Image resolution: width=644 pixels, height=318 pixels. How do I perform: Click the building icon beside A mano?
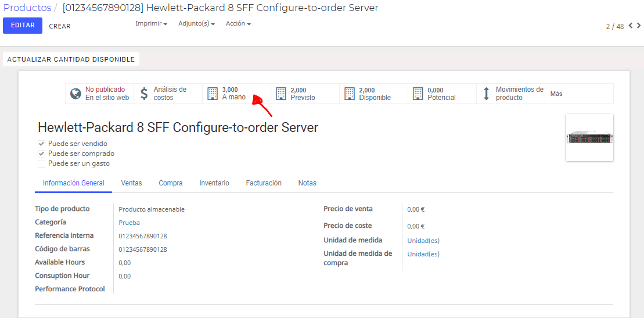tap(213, 94)
